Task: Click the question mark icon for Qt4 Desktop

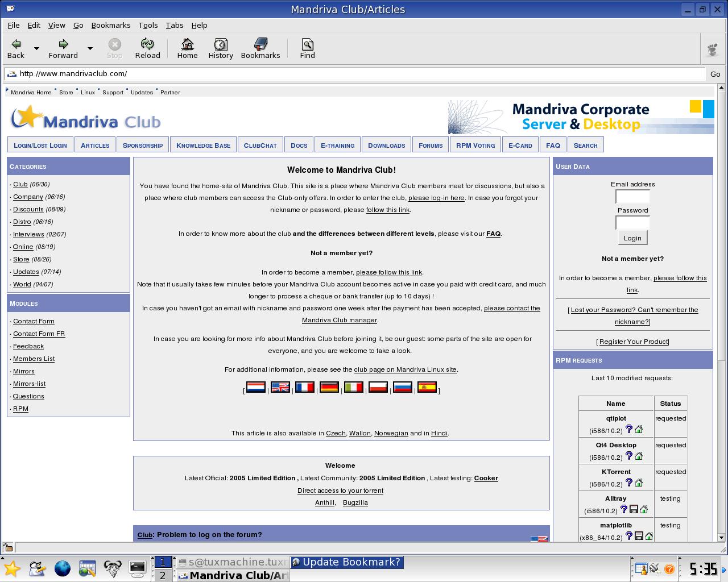Action: [x=629, y=456]
